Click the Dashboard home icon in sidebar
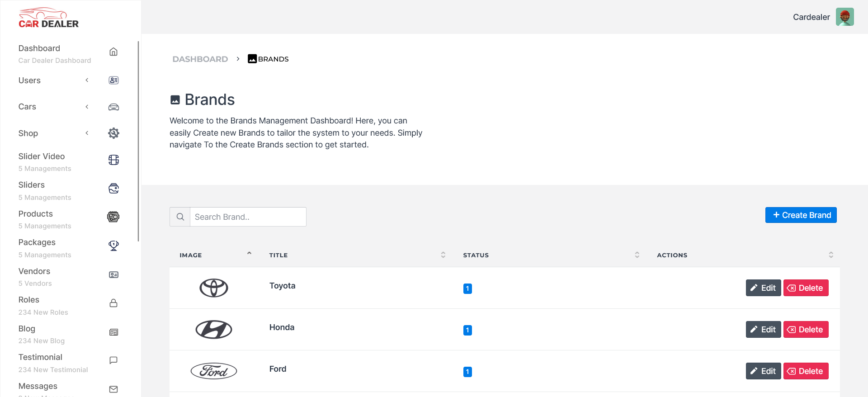 point(113,52)
